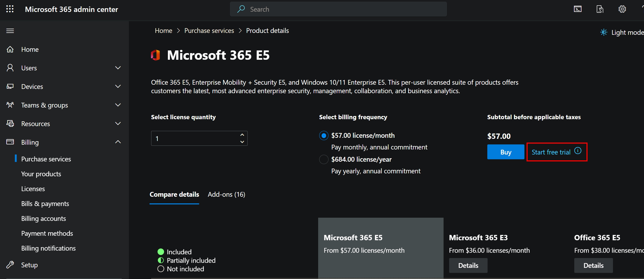Switch to Light mode

622,32
